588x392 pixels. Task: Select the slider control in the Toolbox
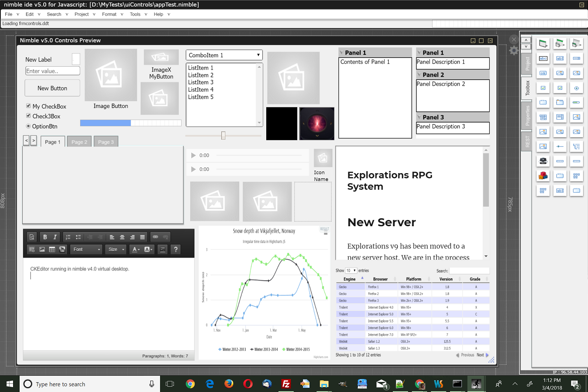(560, 147)
